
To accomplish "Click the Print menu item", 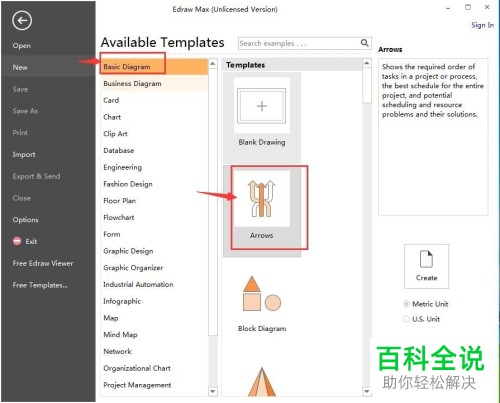I will [20, 133].
